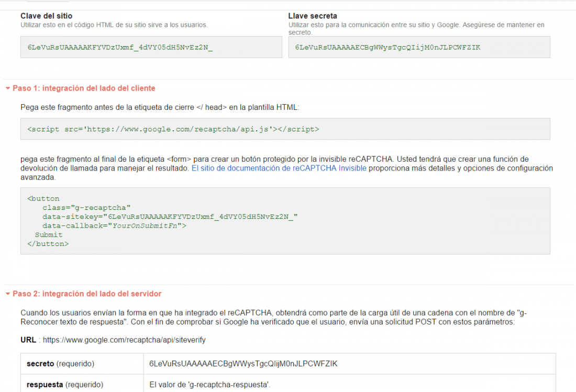This screenshot has width=576, height=392.
Task: Click the URL label above the table
Action: pyautogui.click(x=28, y=340)
